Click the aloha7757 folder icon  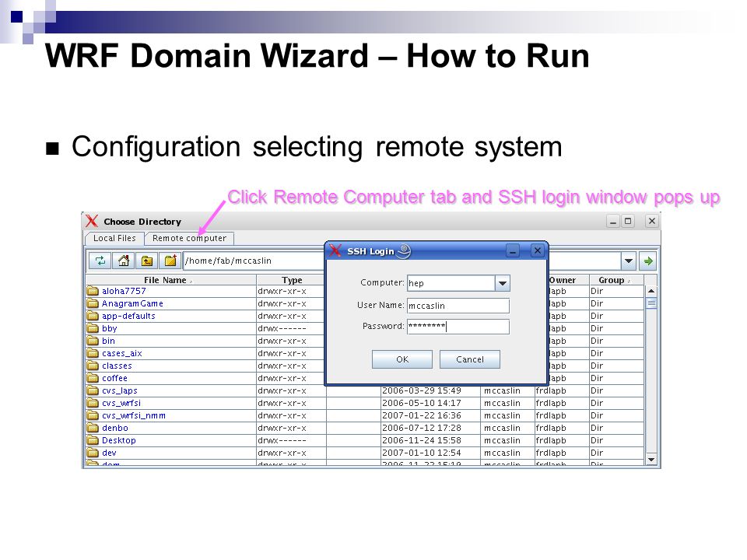(93, 291)
